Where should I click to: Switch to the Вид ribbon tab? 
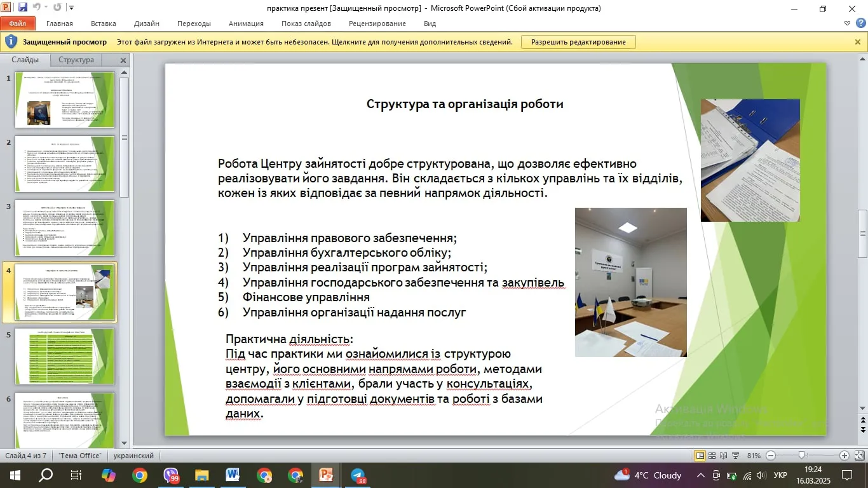pos(430,24)
